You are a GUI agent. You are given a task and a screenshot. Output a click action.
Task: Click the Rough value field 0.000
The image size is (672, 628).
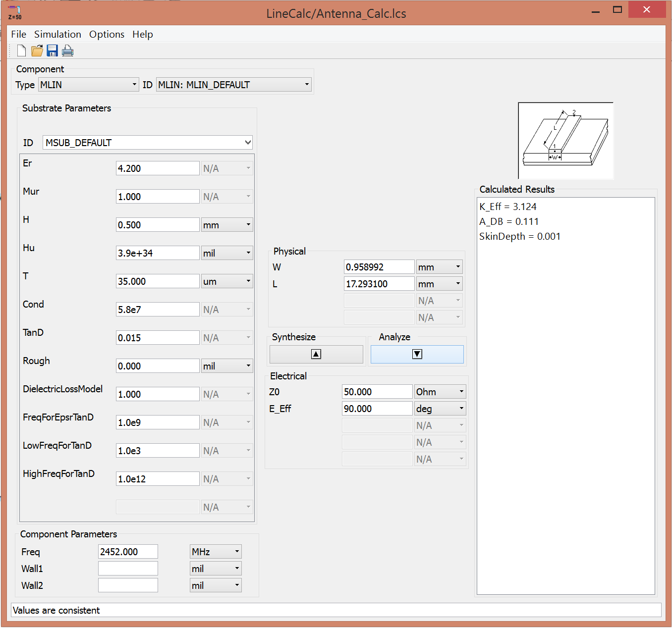point(158,366)
